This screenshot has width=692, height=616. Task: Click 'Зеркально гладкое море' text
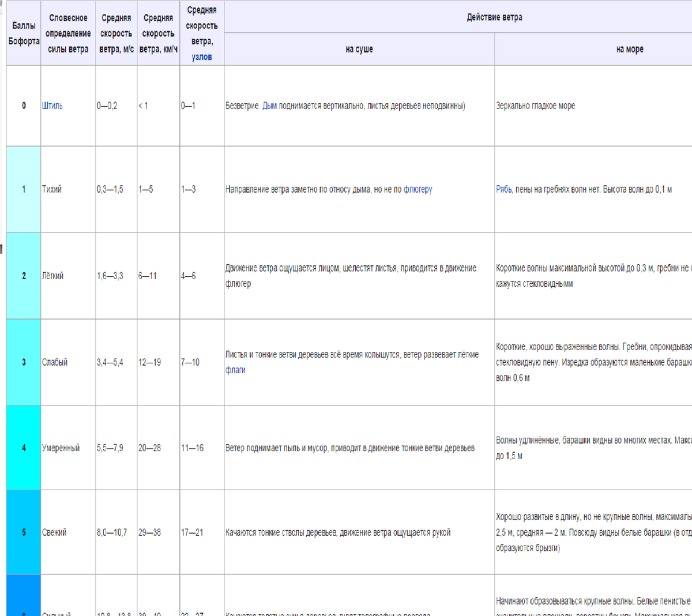point(535,106)
